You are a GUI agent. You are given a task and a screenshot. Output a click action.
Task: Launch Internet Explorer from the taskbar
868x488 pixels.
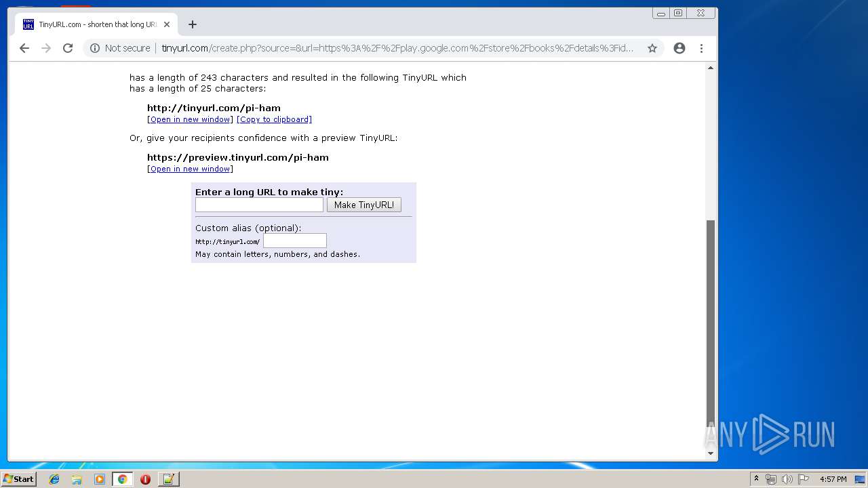click(x=54, y=479)
